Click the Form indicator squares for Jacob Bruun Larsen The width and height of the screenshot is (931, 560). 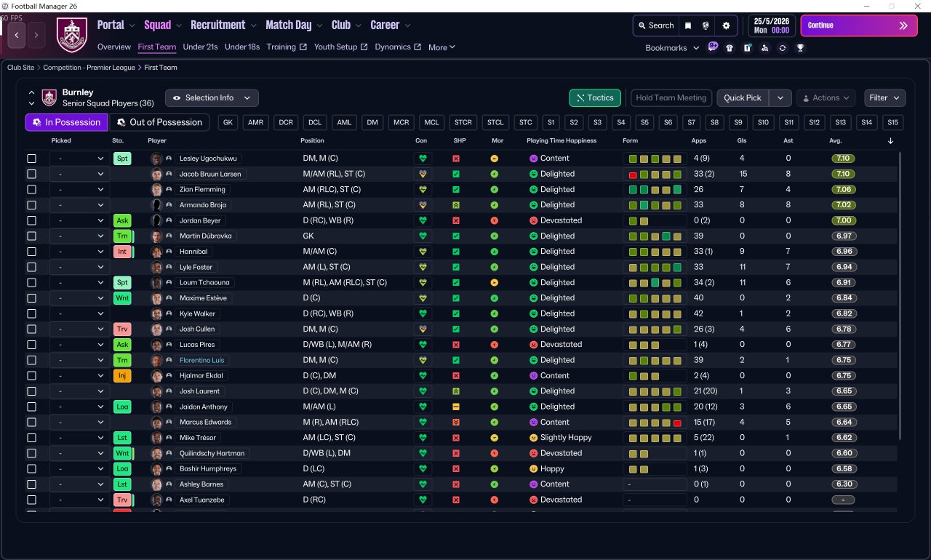[x=655, y=175]
